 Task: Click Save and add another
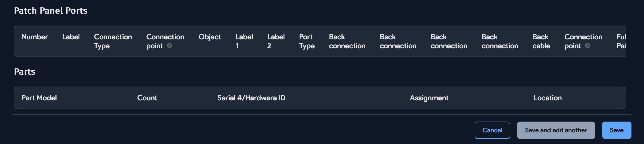click(x=556, y=130)
